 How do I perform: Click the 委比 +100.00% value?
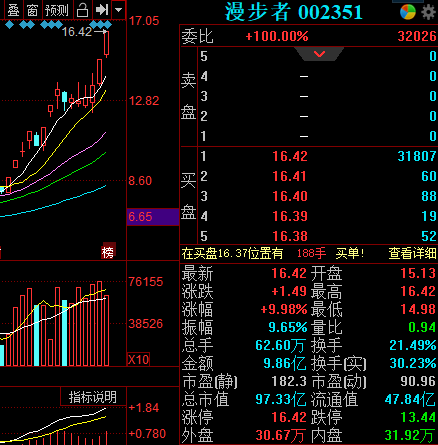point(277,36)
